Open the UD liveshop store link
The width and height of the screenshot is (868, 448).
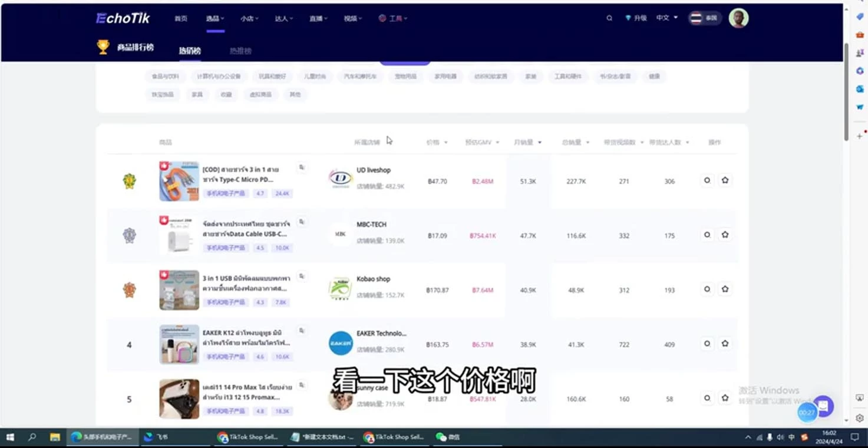(373, 170)
